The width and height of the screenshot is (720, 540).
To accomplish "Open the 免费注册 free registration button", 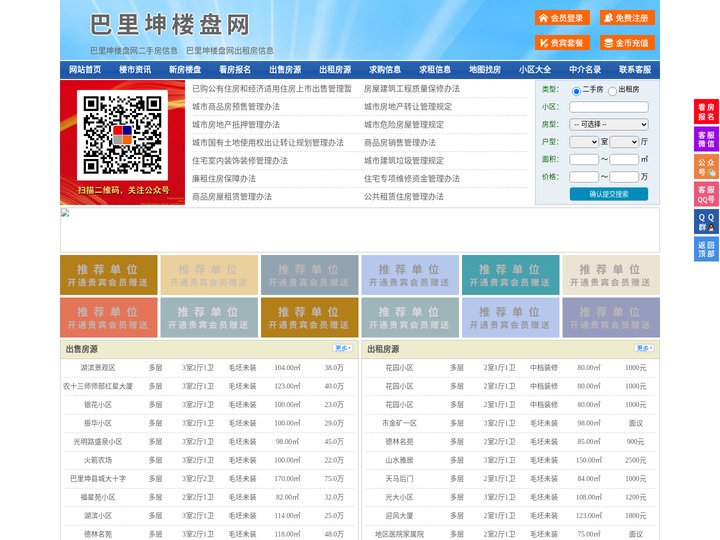I will click(x=627, y=18).
